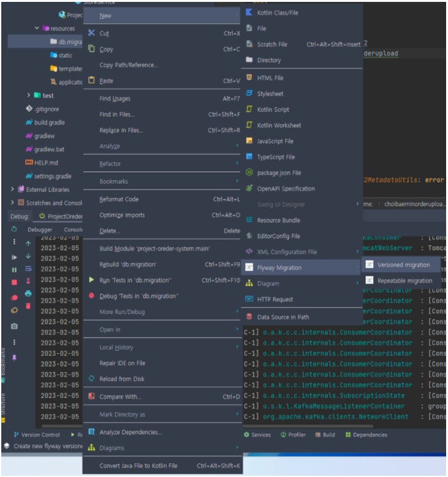Open the Build tool window
This screenshot has height=477, width=448.
tap(325, 434)
